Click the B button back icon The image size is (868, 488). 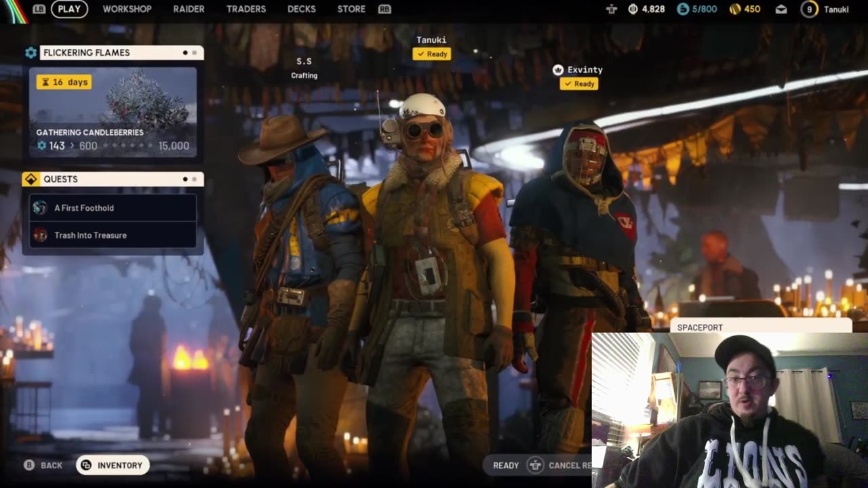[29, 465]
